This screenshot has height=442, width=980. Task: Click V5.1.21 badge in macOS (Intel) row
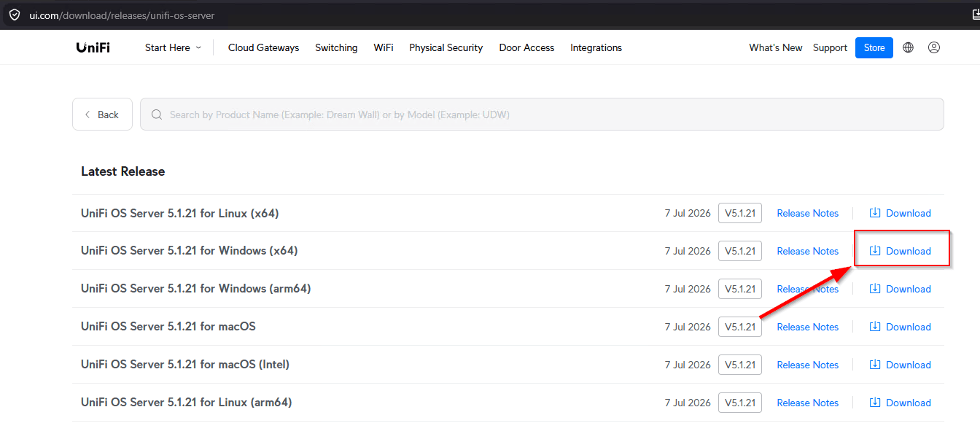(740, 365)
